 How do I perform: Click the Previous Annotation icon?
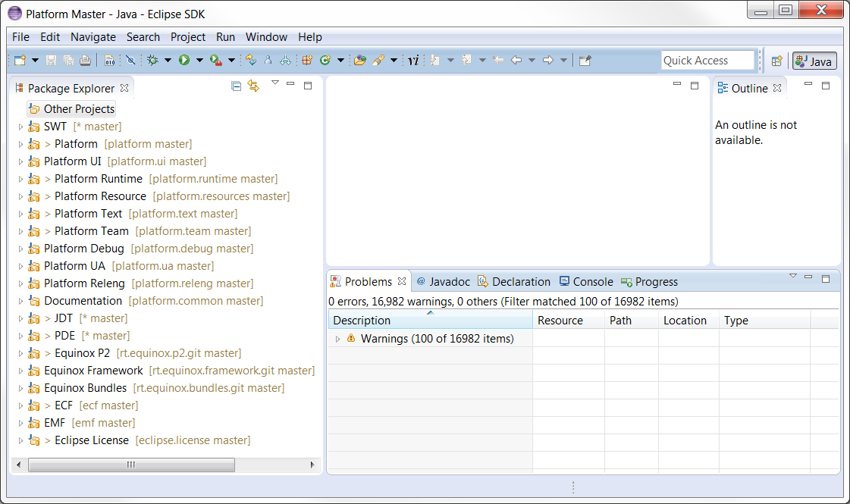tap(467, 60)
